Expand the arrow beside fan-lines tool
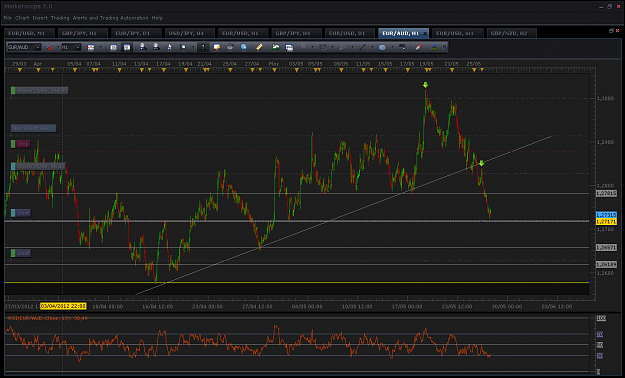 click(352, 47)
